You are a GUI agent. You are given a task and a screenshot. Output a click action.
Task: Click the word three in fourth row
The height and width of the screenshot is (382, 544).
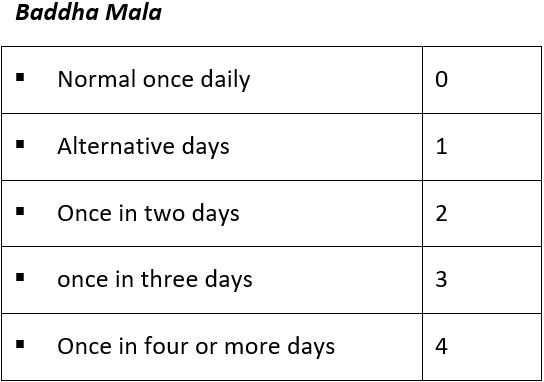coord(170,279)
